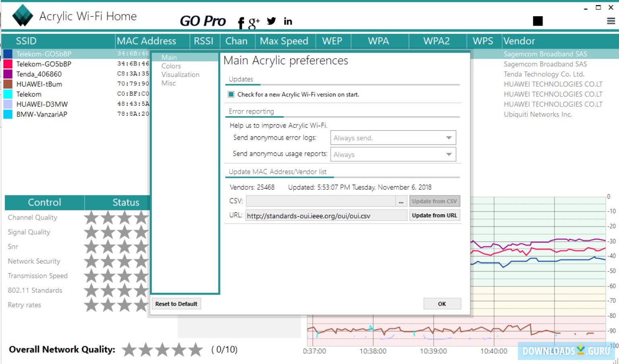Click the lavender swatch for HUAWEI-D3MW
This screenshot has width=619, height=364.
pyautogui.click(x=8, y=104)
